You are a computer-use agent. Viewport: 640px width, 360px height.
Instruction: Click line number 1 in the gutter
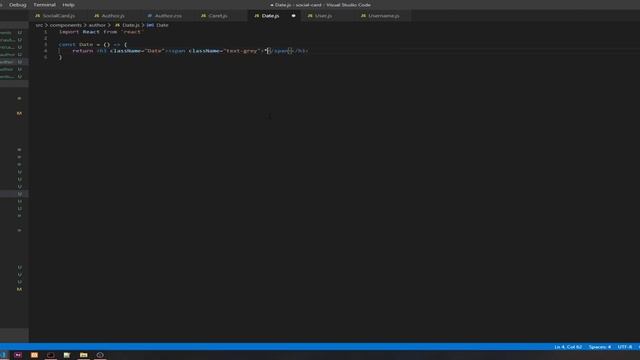[x=45, y=32]
